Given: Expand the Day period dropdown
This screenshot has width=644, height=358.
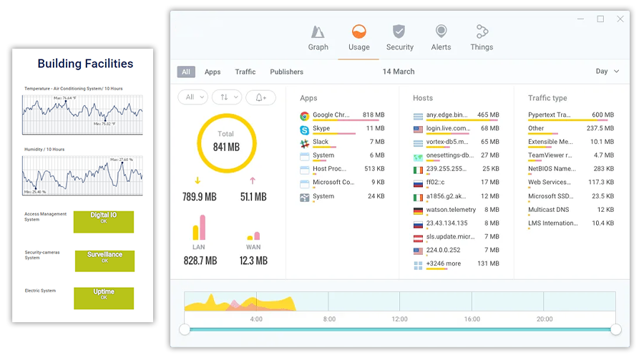Looking at the screenshot, I should point(608,72).
